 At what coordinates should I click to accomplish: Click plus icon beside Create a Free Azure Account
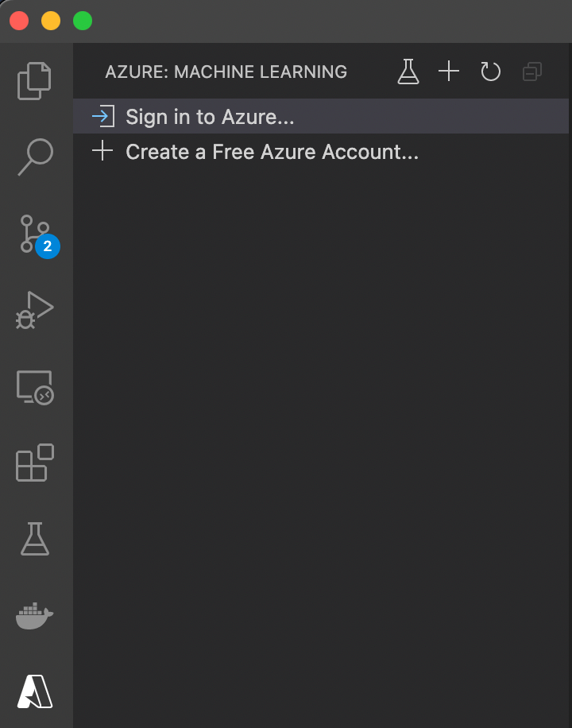[x=102, y=151]
